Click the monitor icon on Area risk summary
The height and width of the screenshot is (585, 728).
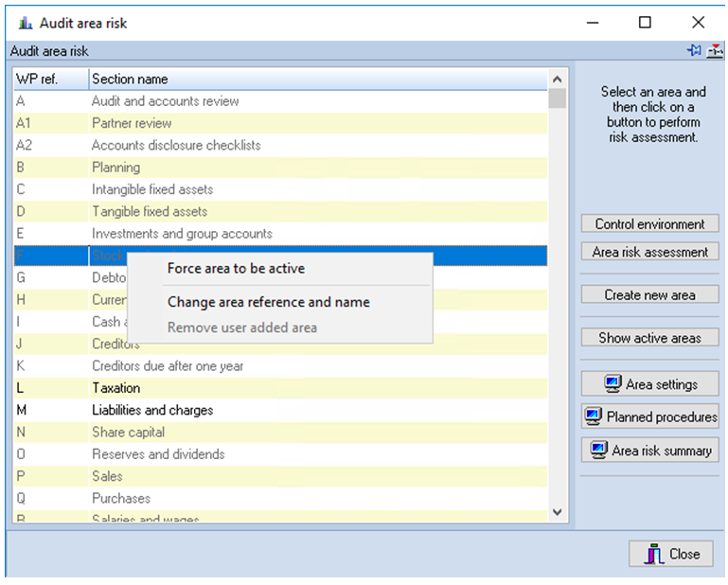click(598, 450)
